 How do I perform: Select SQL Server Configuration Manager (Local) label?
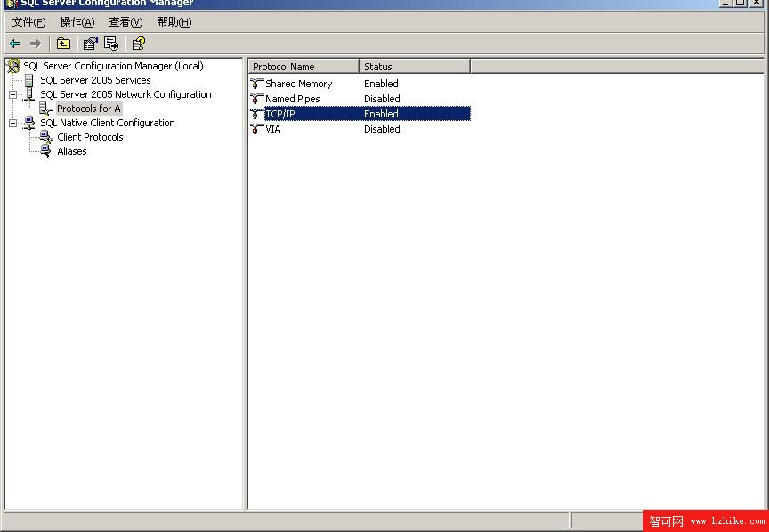pos(113,66)
